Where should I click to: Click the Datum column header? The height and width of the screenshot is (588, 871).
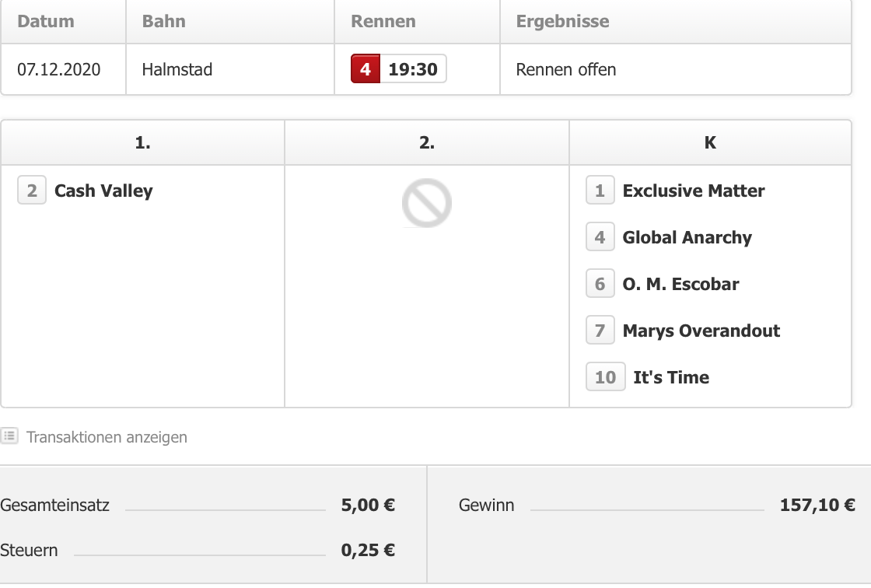[46, 21]
